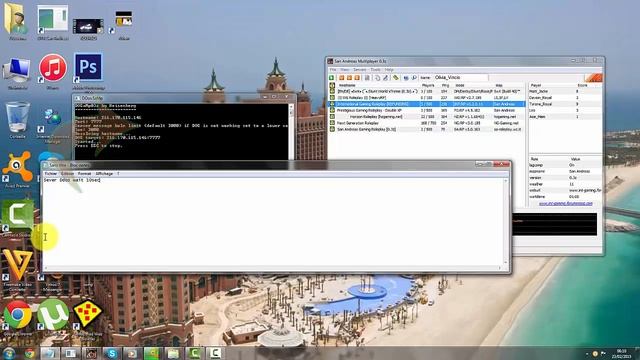Select Stunt World Xtreme server row
This screenshot has height=360, width=640.
tap(427, 91)
